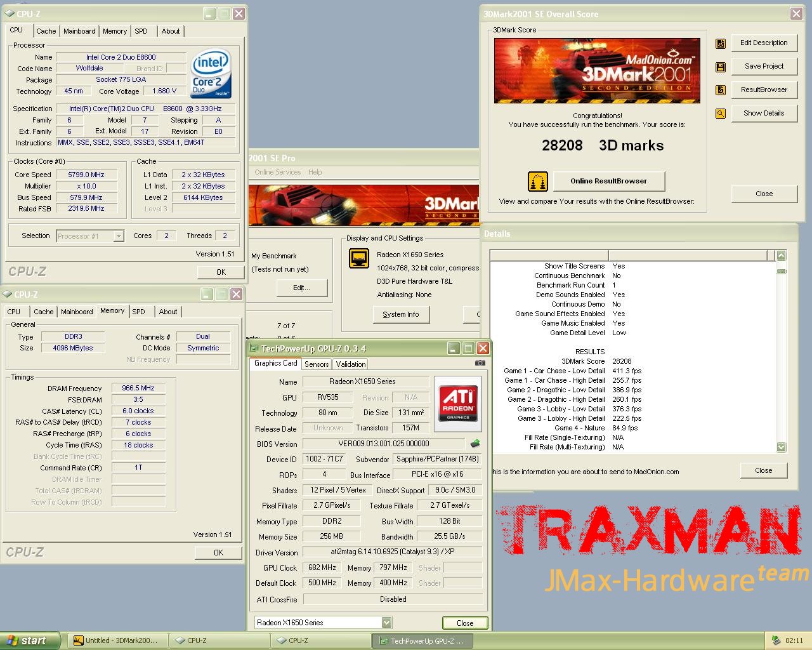
Task: Click the Edit... button under My Benchmark
Action: [302, 288]
